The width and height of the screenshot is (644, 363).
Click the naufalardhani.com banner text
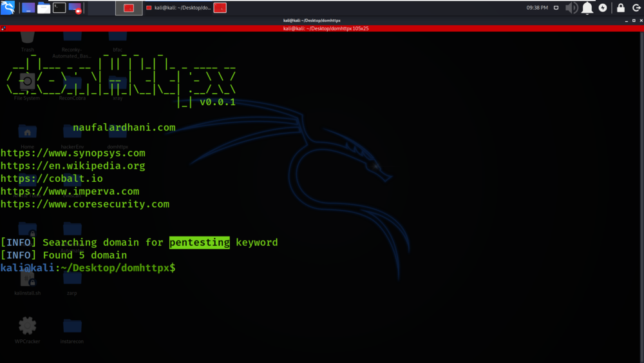tap(124, 128)
